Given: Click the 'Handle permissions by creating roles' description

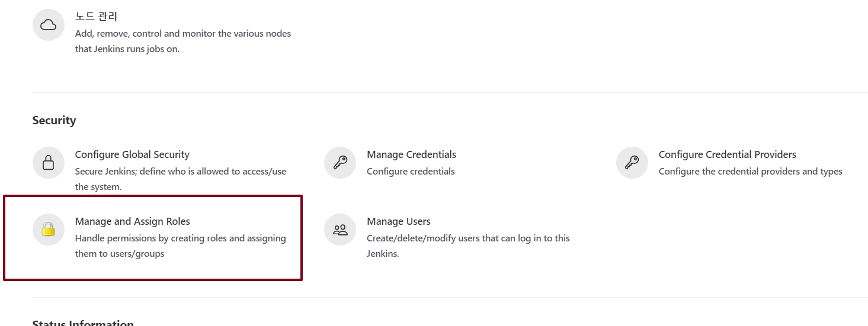Looking at the screenshot, I should [x=181, y=246].
